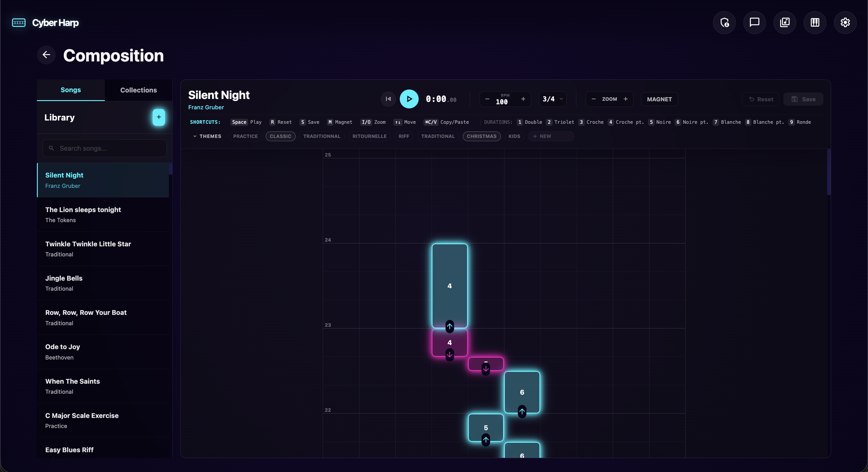
Task: Click the play button
Action: (409, 99)
